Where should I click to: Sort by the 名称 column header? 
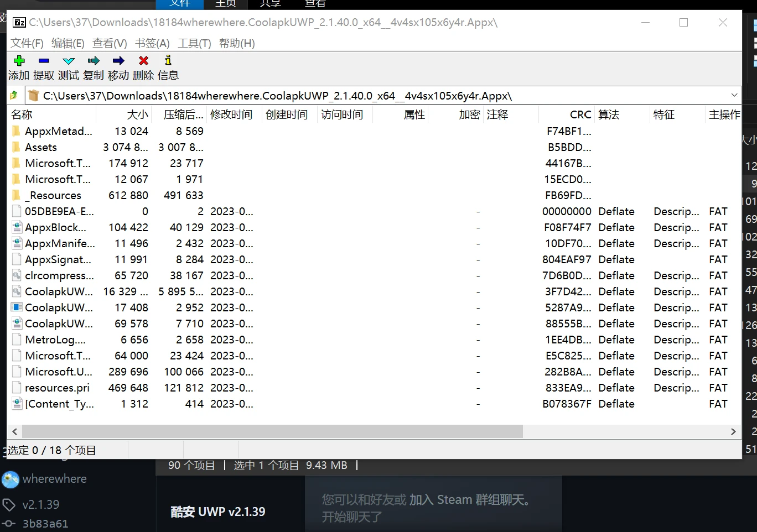point(52,114)
